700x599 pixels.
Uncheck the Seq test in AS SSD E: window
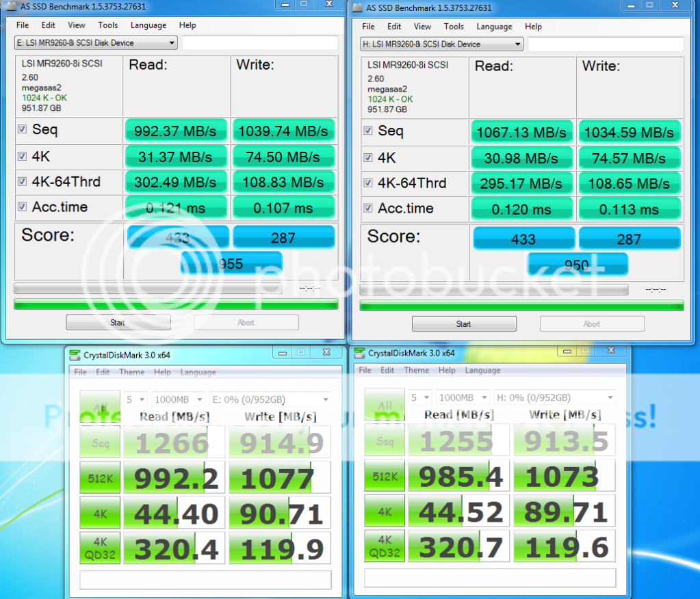tap(22, 129)
